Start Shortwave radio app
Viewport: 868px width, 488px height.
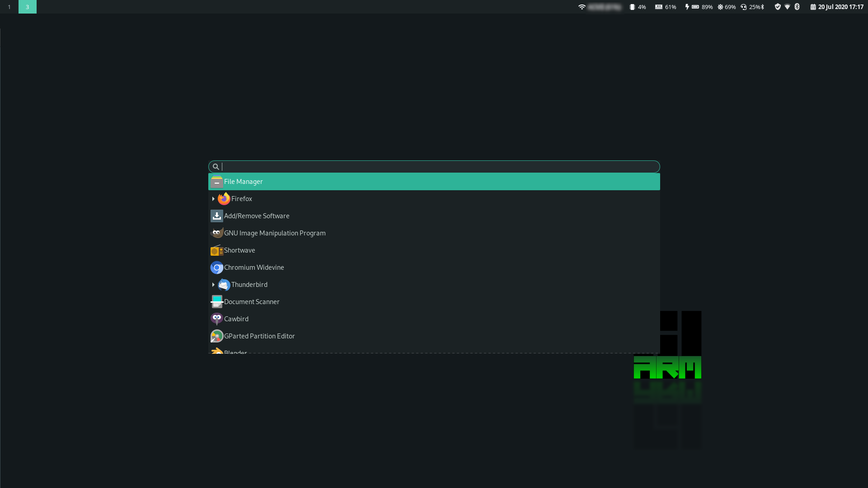239,250
